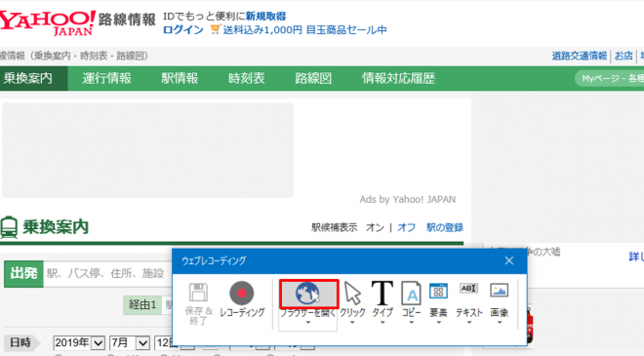The width and height of the screenshot is (644, 356).
Task: Open the 路線図 navigation tab
Action: (x=313, y=78)
